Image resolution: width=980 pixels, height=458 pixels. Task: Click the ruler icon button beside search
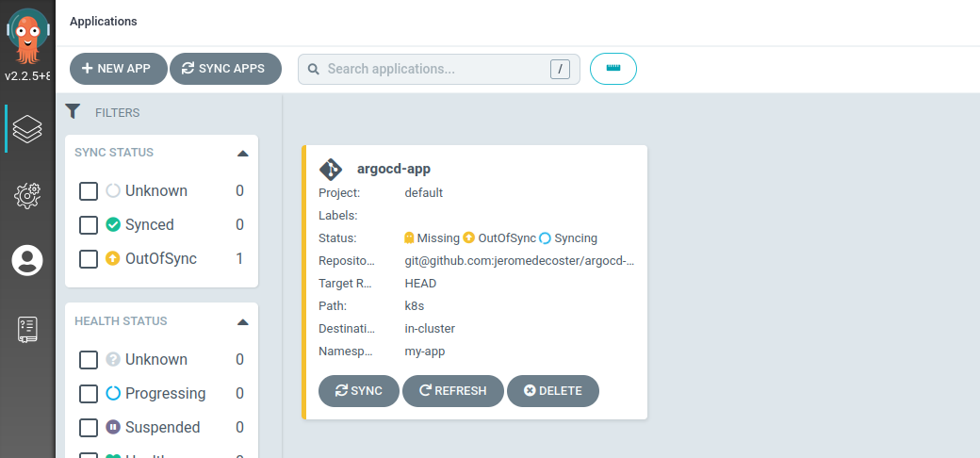pyautogui.click(x=613, y=69)
